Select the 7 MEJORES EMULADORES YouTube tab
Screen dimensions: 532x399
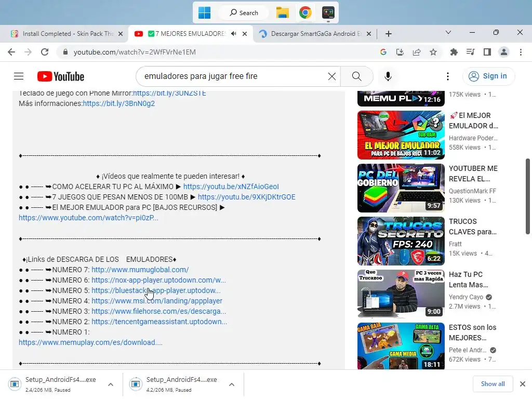coord(186,34)
